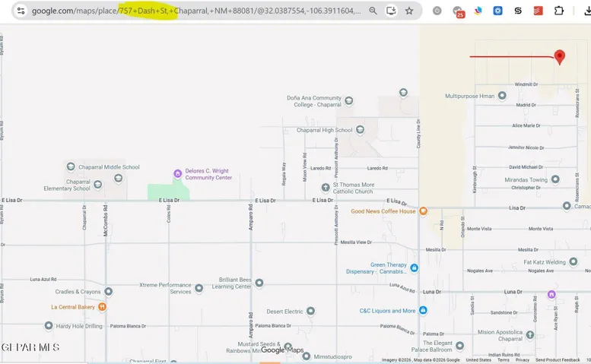Screen dimensions: 591x364
Task: Click the extension icon with red 25 badge
Action: pos(459,11)
